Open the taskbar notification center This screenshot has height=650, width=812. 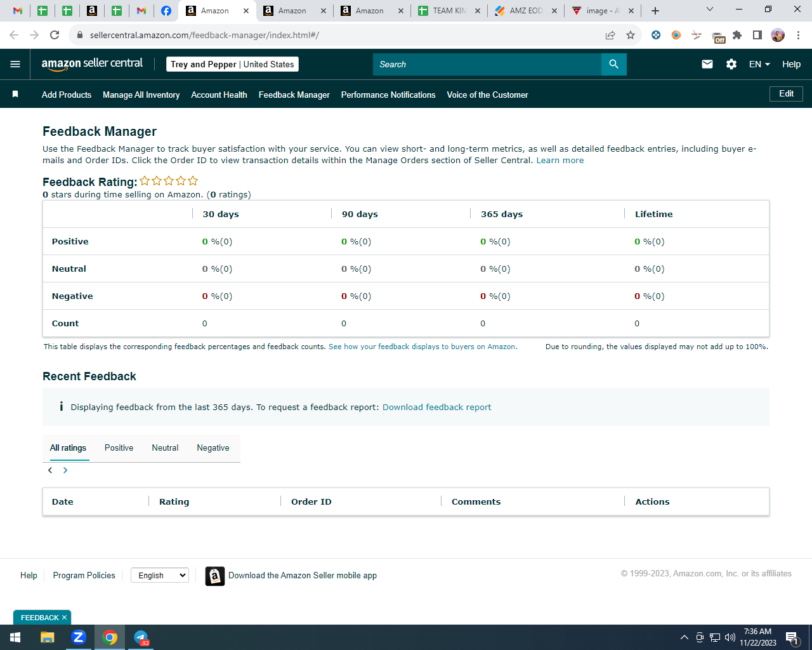tap(792, 637)
